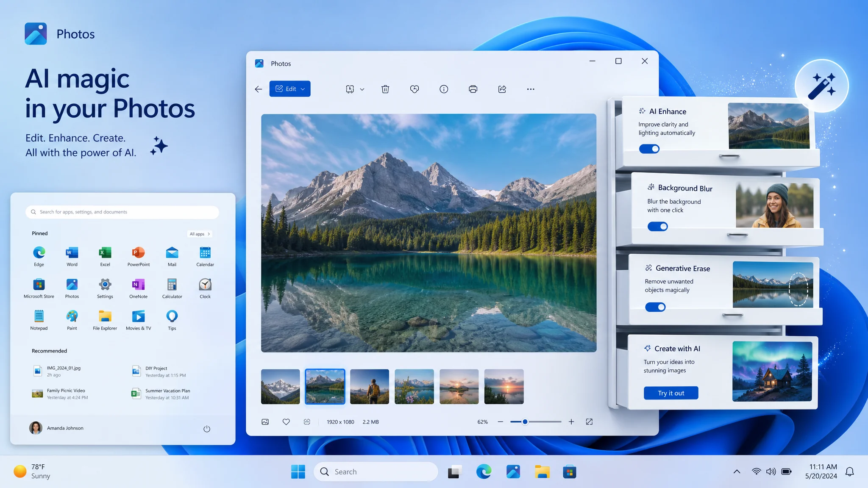The height and width of the screenshot is (488, 868).
Task: Open Calendar from pinned apps
Action: click(x=205, y=256)
